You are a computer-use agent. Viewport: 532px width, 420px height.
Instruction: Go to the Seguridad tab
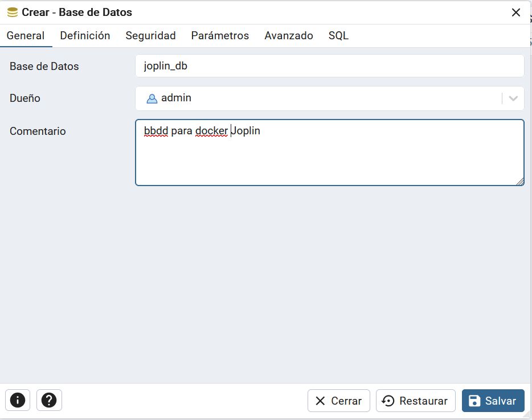click(150, 35)
